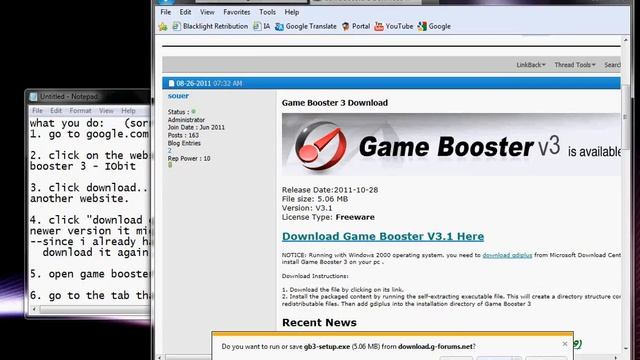Open the Favorites menu
640x360 pixels.
[237, 12]
